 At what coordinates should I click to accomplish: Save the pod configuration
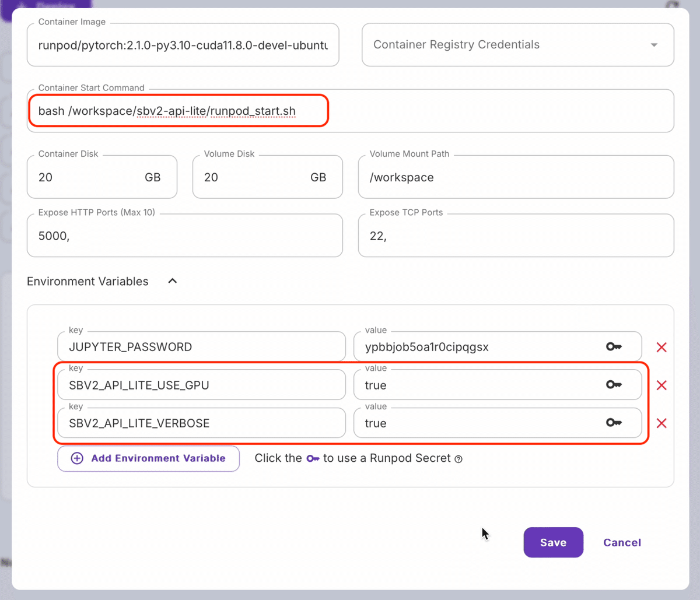pyautogui.click(x=553, y=542)
